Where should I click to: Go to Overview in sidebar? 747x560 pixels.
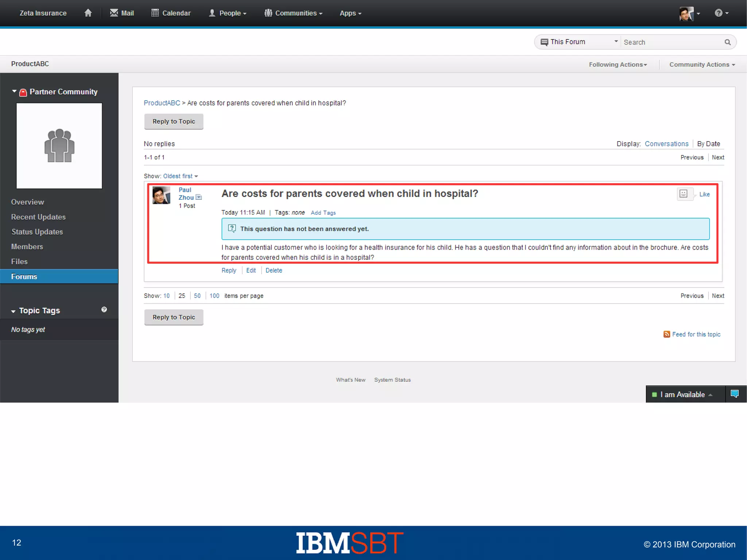tap(27, 202)
